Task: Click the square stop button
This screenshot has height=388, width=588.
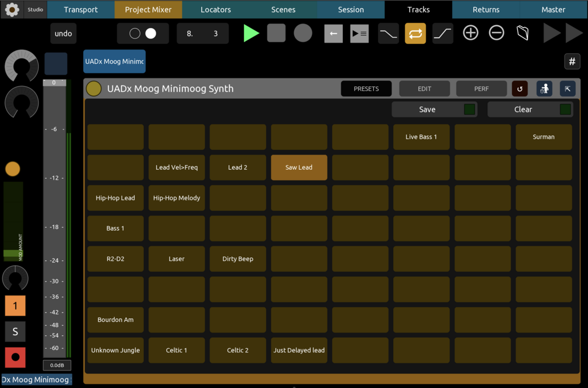Action: (x=276, y=33)
